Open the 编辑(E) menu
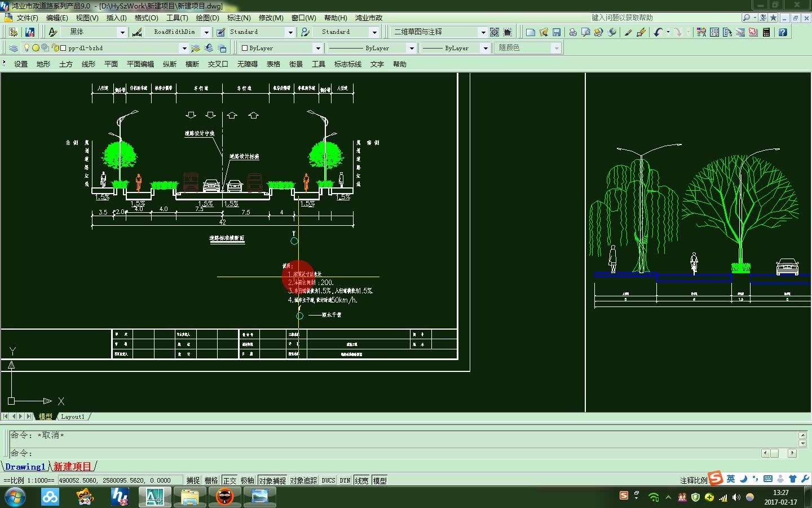The image size is (812, 508). click(57, 18)
